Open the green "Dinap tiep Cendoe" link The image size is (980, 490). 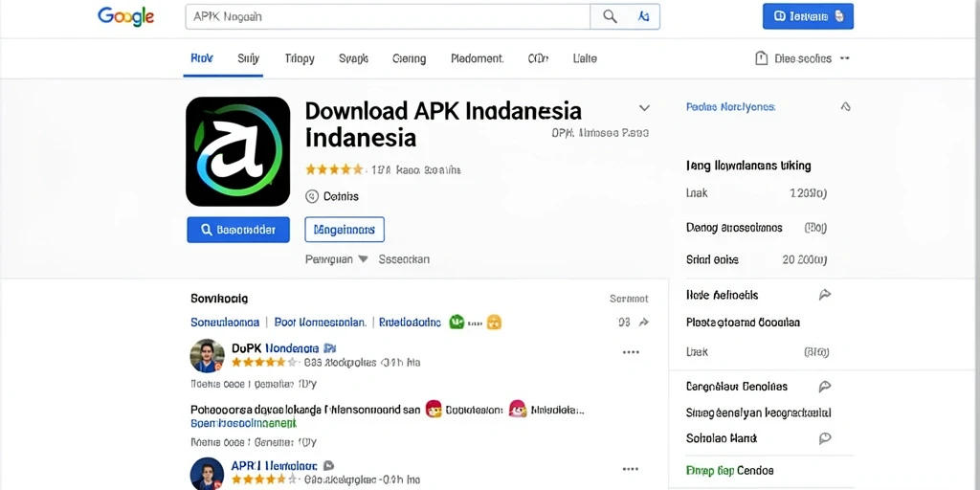(729, 470)
